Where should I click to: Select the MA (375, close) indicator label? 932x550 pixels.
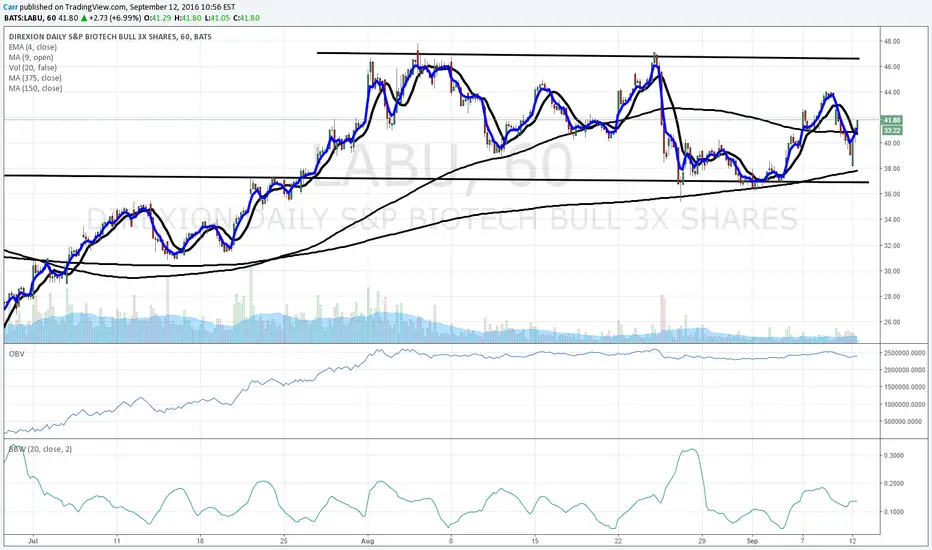[35, 78]
